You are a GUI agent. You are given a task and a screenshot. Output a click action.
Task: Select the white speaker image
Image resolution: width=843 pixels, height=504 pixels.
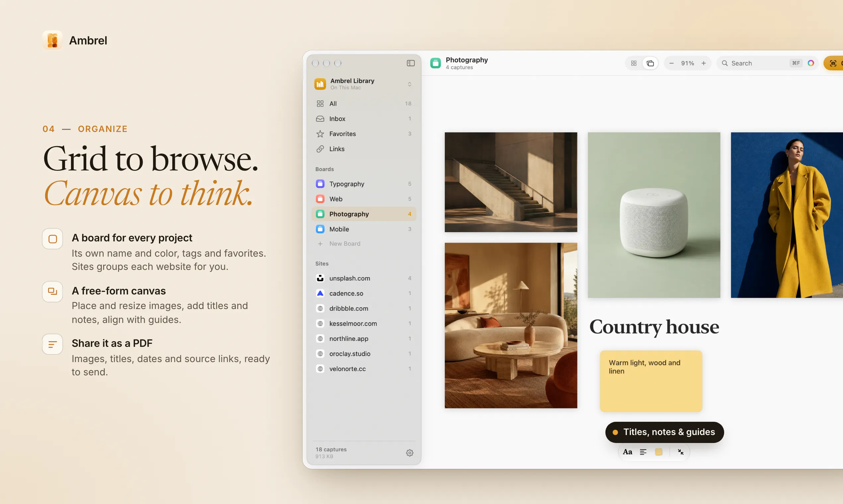click(x=654, y=215)
